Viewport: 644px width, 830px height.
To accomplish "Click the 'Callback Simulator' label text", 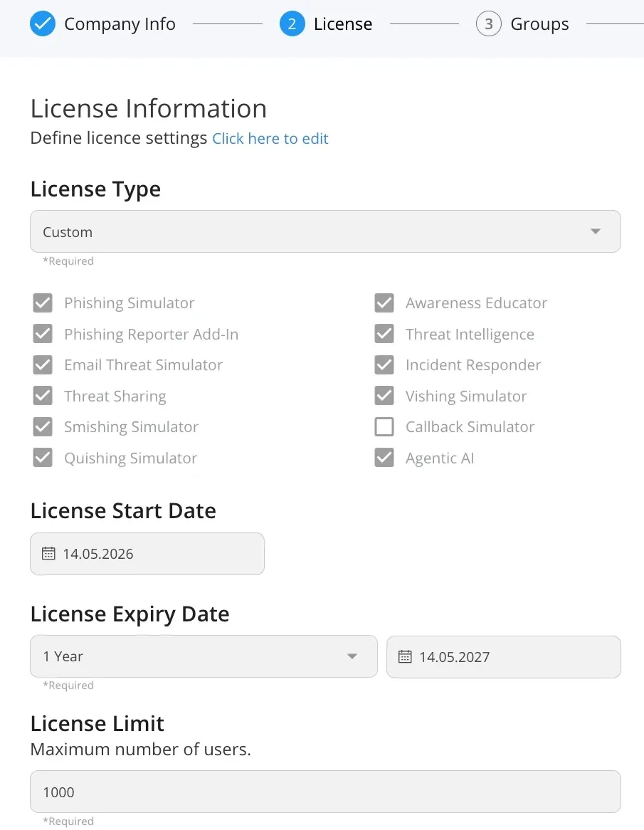I will pos(470,427).
